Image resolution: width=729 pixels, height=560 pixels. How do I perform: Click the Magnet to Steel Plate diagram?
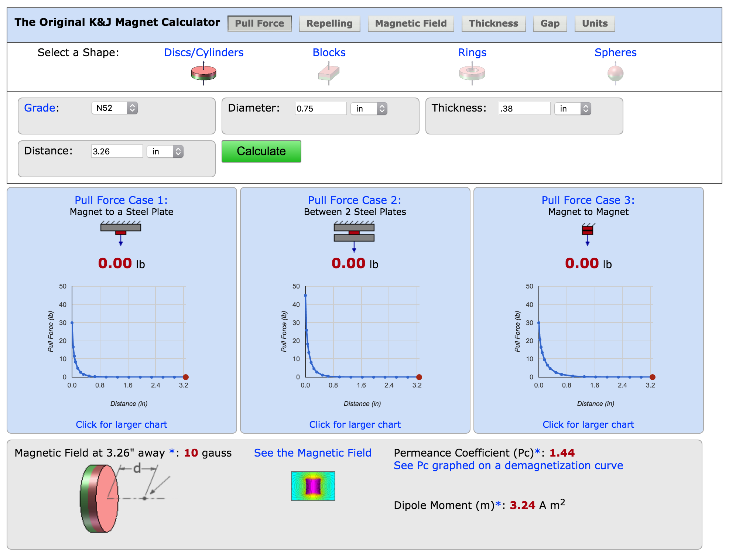[121, 233]
